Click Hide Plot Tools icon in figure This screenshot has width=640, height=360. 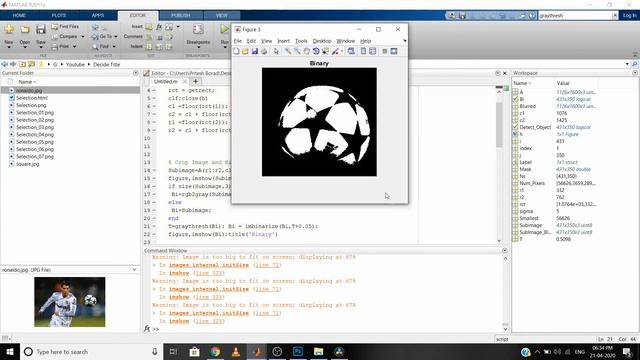(x=384, y=51)
